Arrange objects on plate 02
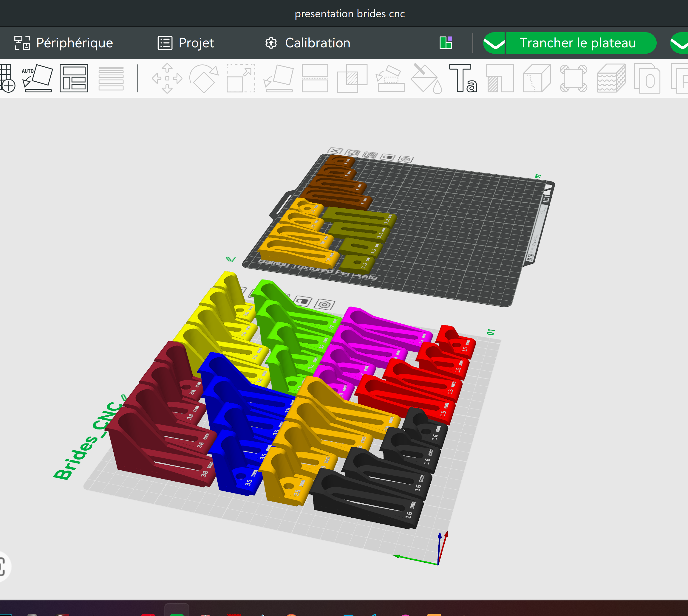Viewport: 688px width, 616px height. [x=370, y=155]
